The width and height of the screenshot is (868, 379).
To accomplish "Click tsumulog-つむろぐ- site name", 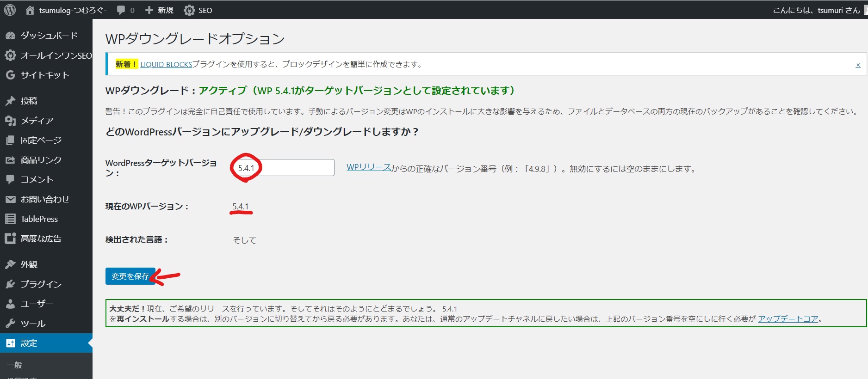I will coord(73,10).
